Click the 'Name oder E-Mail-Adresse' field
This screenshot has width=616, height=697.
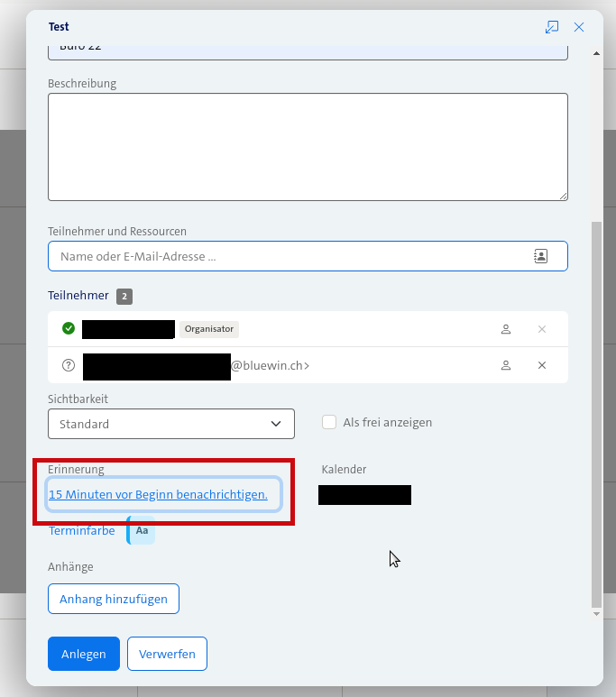click(289, 256)
